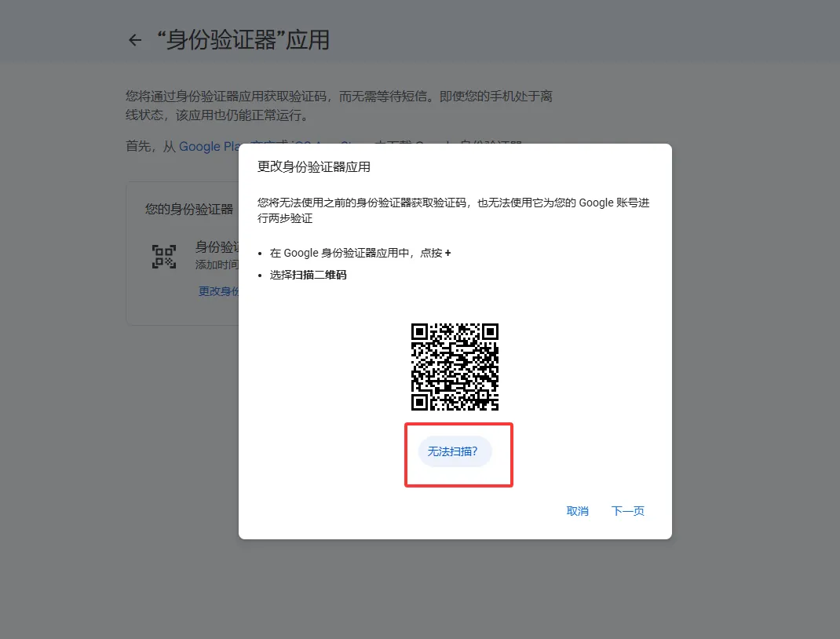Click the 更改身份验证器 link in the background card

tap(218, 290)
